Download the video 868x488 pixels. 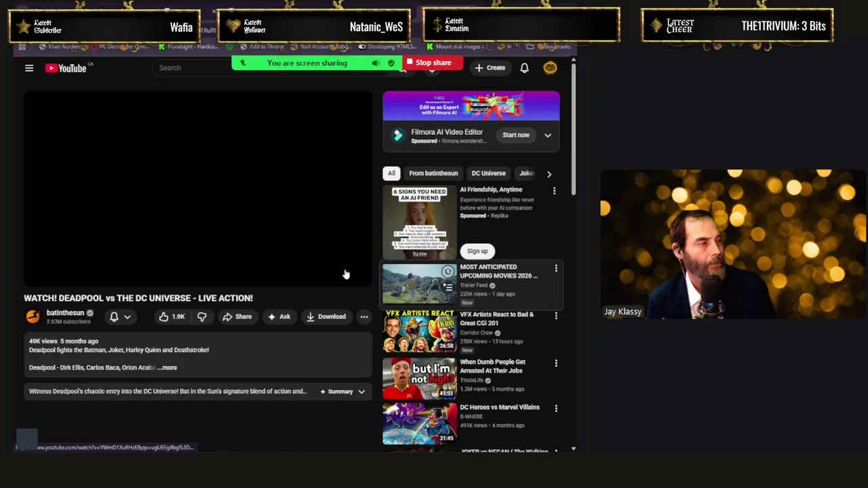(x=326, y=317)
